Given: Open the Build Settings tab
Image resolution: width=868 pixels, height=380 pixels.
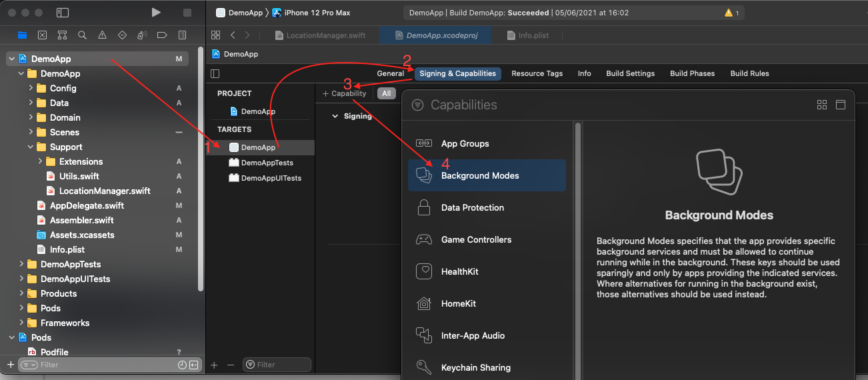Looking at the screenshot, I should pos(630,73).
